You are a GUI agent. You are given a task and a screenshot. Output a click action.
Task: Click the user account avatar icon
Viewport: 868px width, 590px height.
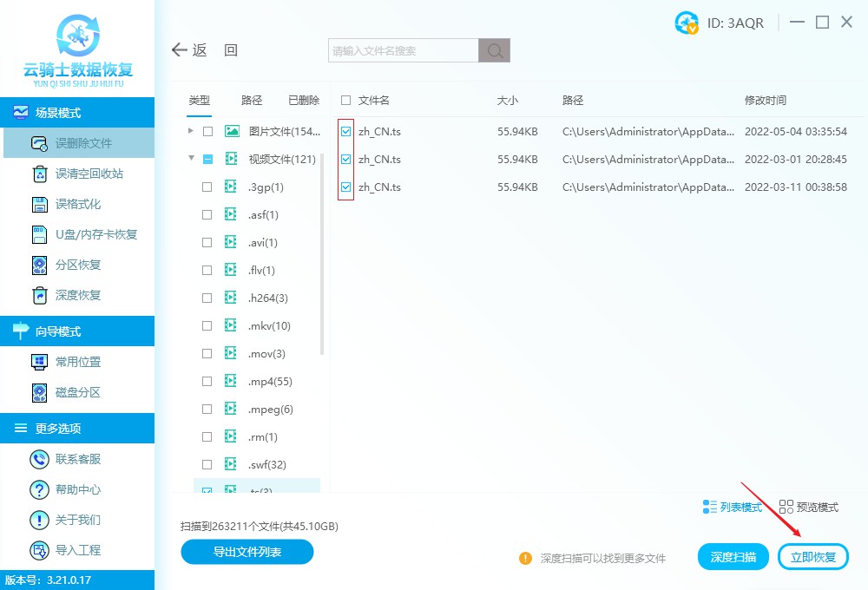coord(687,23)
